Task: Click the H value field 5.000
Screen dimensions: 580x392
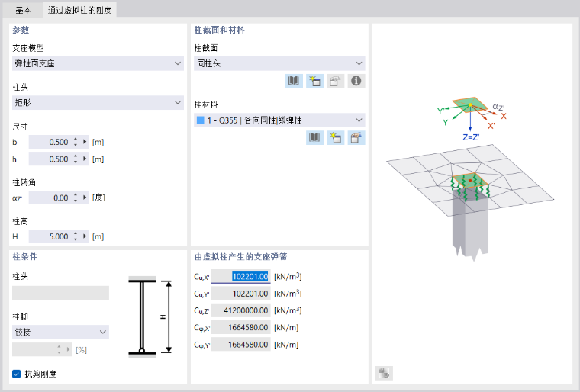Action: pos(50,236)
